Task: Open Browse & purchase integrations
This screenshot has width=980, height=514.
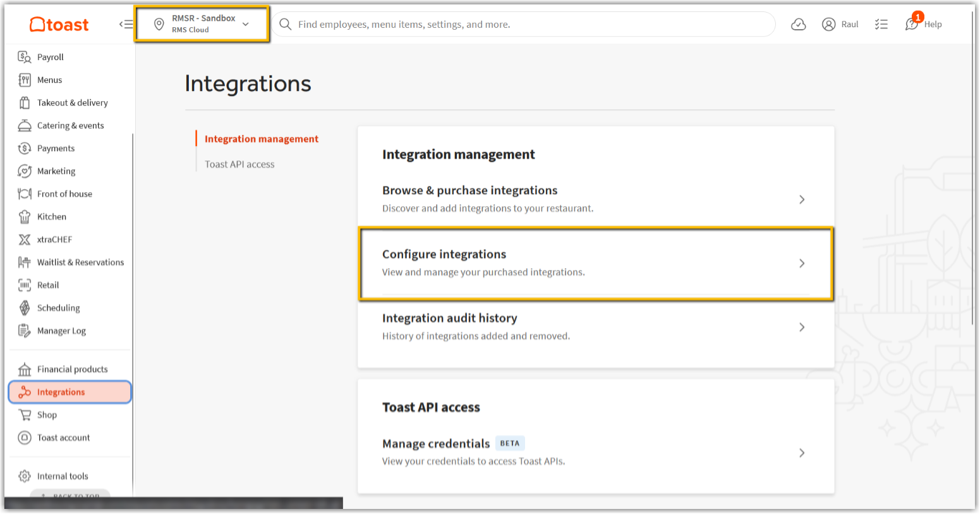Action: (596, 199)
